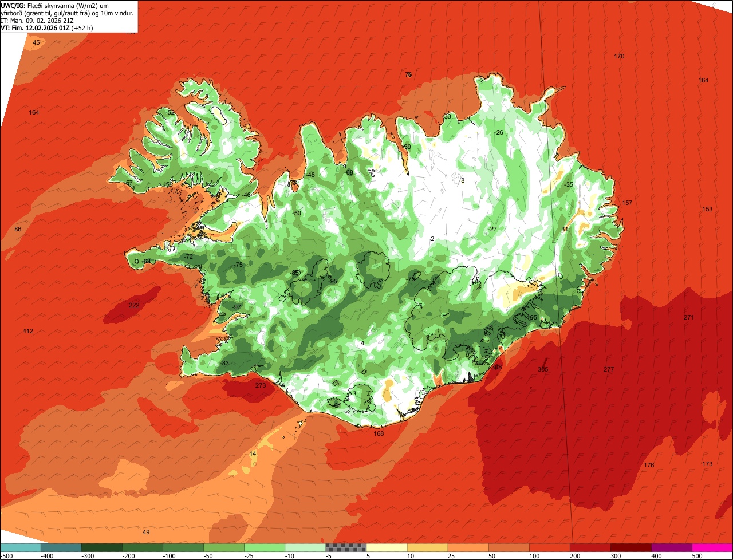733x560 pixels.
Task: Click the map value 49 near the bottom-left
Action: (x=146, y=532)
